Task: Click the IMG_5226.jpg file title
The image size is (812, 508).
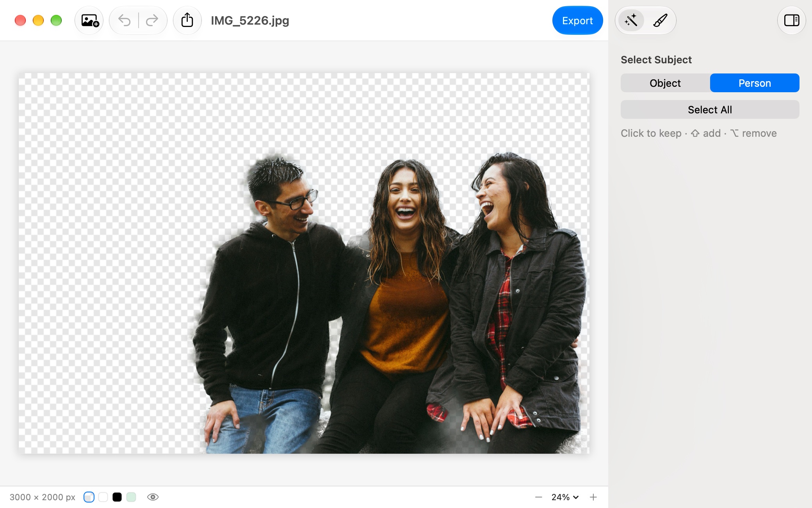Action: (250, 20)
